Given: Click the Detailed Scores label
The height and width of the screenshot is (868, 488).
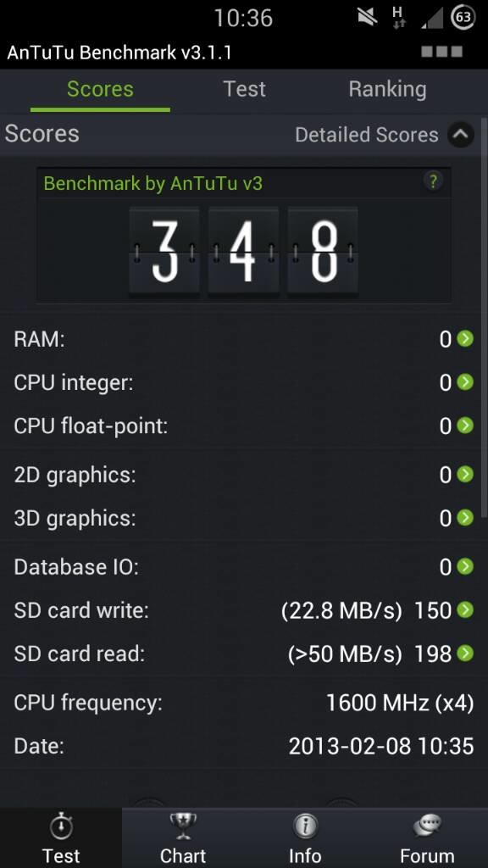Looking at the screenshot, I should (366, 135).
